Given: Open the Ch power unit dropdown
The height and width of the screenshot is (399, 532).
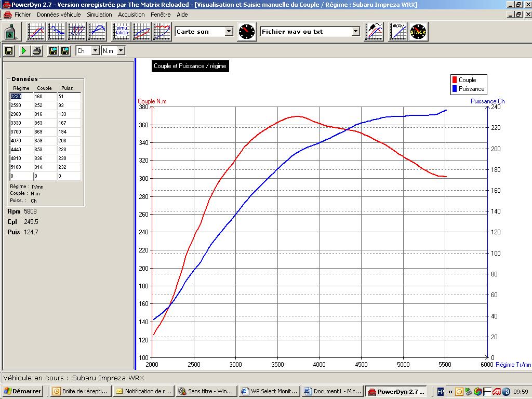Looking at the screenshot, I should [x=96, y=51].
